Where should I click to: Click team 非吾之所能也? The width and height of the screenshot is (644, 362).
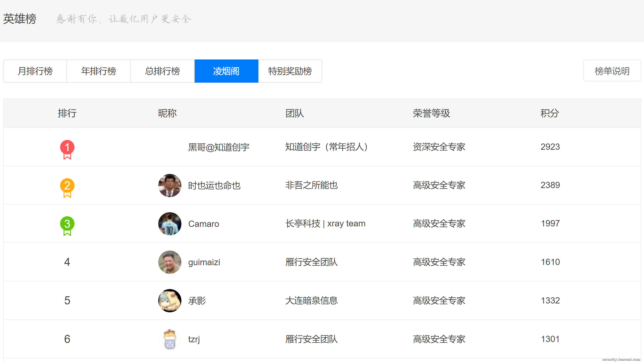pos(312,185)
